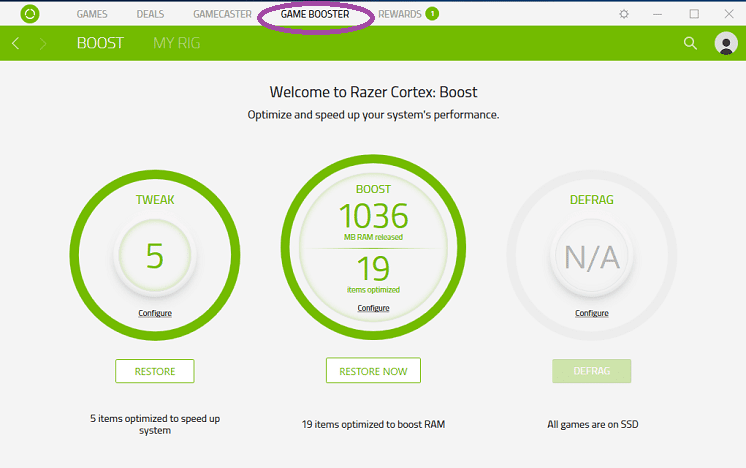Click the RESTORE NOW button
The width and height of the screenshot is (746, 468).
[373, 370]
